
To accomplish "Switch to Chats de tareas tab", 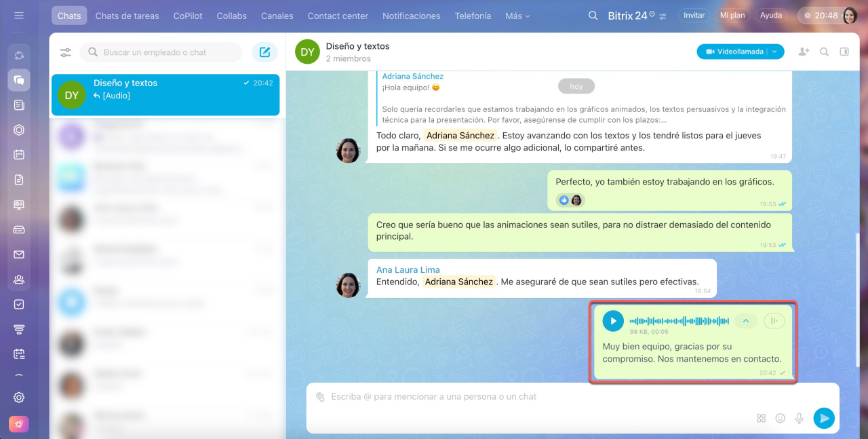I will (127, 16).
